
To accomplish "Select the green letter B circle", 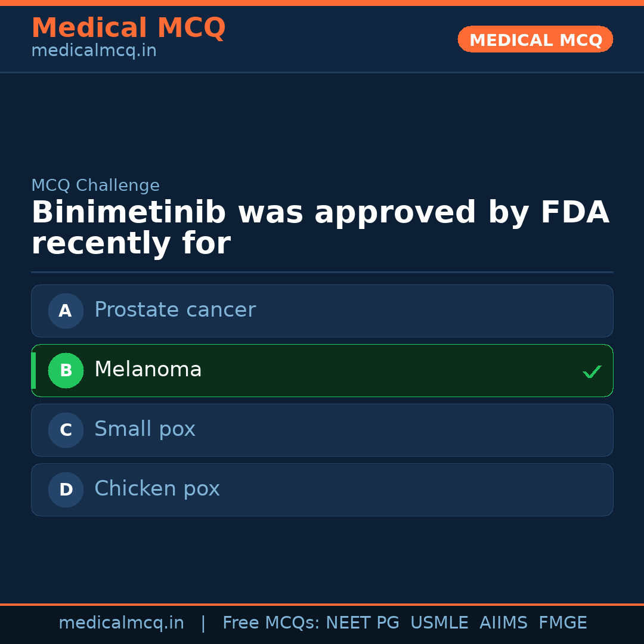I will click(x=66, y=370).
